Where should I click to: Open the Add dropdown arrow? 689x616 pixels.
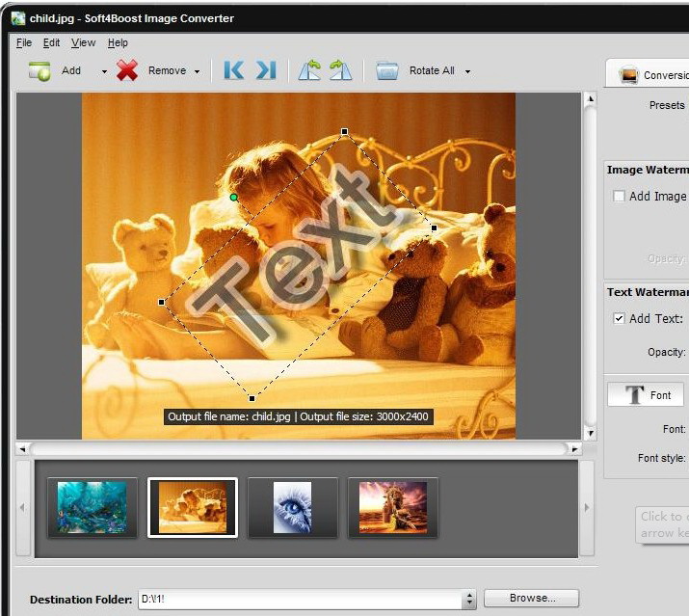[x=104, y=71]
